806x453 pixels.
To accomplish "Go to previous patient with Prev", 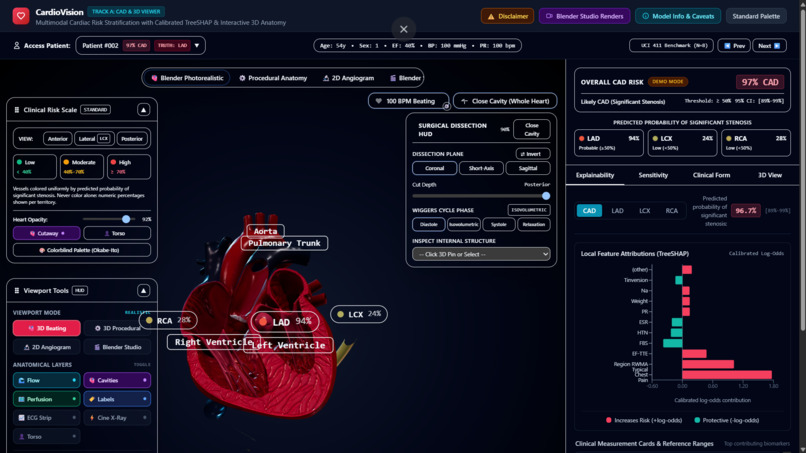I will coord(734,46).
